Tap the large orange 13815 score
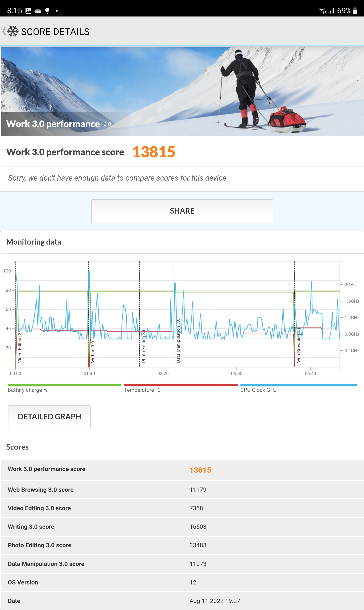Image resolution: width=364 pixels, height=610 pixels. point(154,152)
